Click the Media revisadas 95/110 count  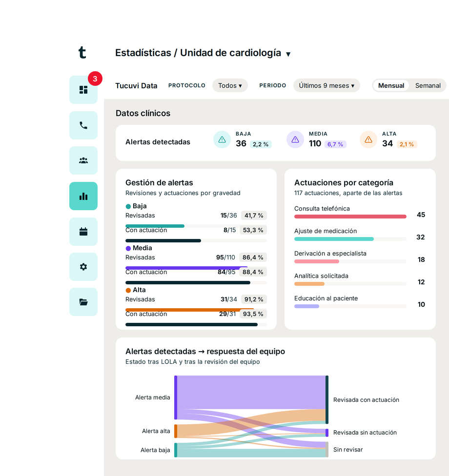click(225, 258)
